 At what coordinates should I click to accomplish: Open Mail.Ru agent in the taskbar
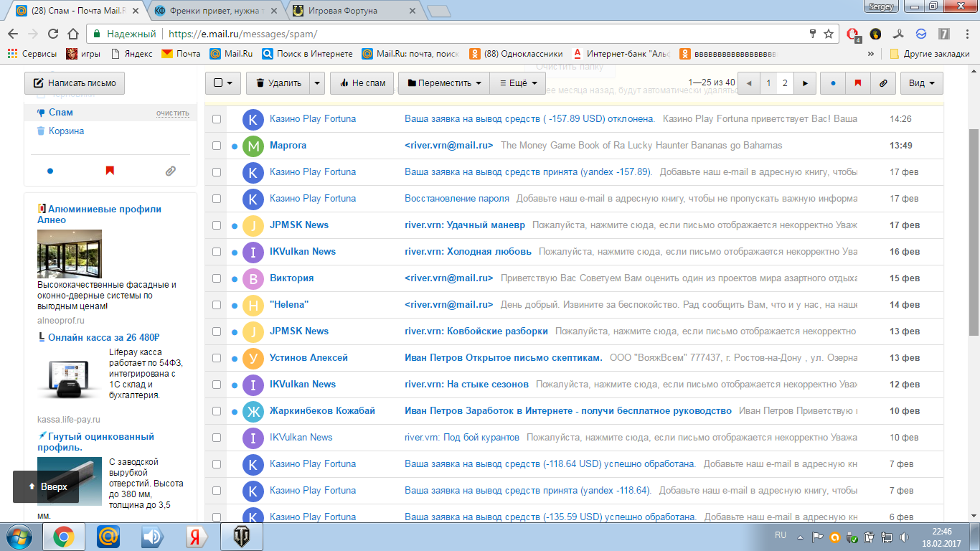pyautogui.click(x=108, y=537)
